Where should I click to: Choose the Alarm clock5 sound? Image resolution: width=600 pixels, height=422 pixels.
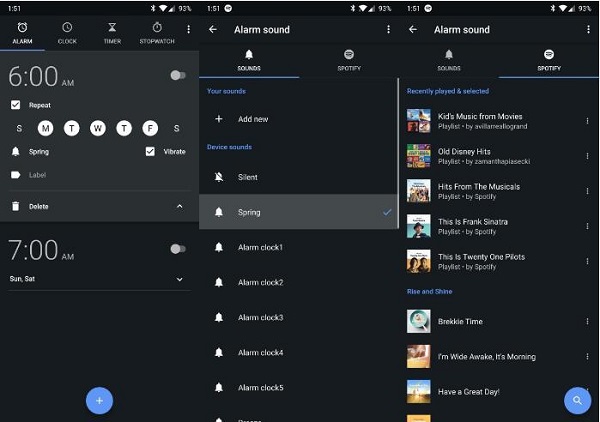pyautogui.click(x=298, y=388)
